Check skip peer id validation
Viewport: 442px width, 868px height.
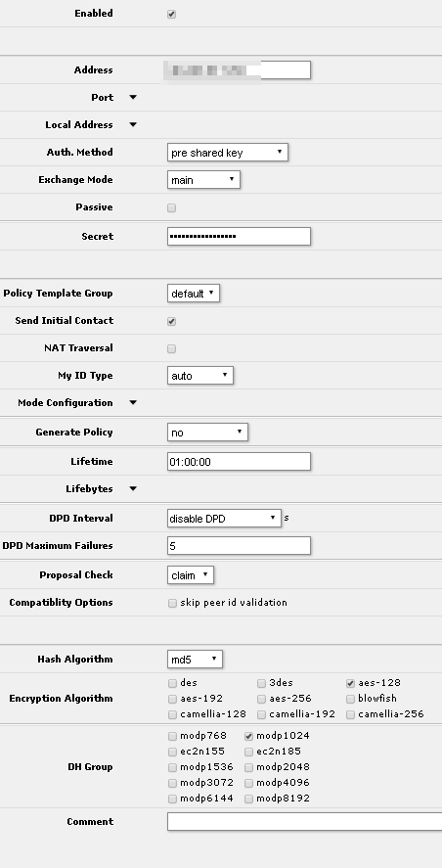pyautogui.click(x=172, y=604)
